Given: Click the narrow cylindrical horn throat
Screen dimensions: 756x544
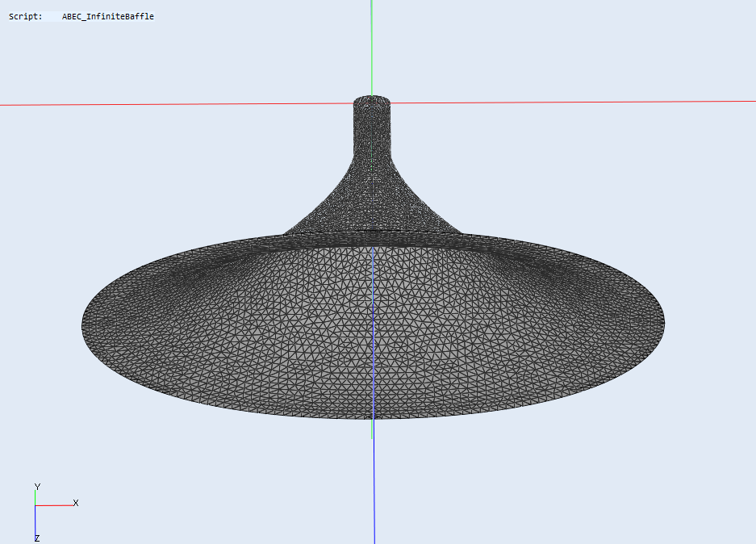Looking at the screenshot, I should pos(372,128).
